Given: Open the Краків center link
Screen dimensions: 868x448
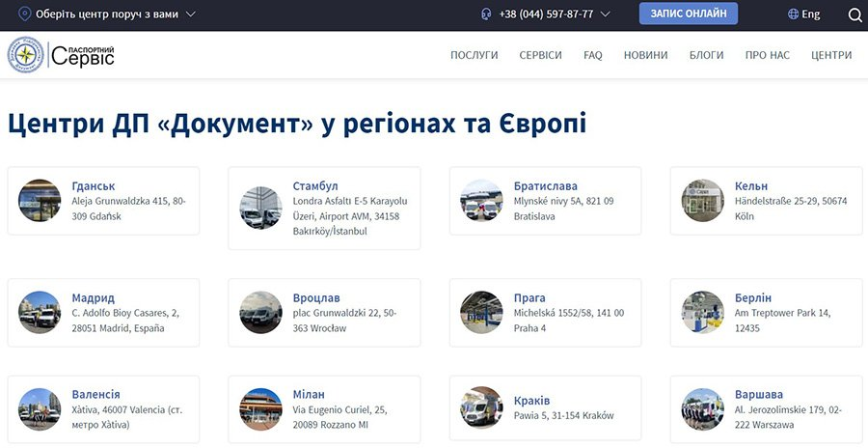Looking at the screenshot, I should tap(531, 401).
